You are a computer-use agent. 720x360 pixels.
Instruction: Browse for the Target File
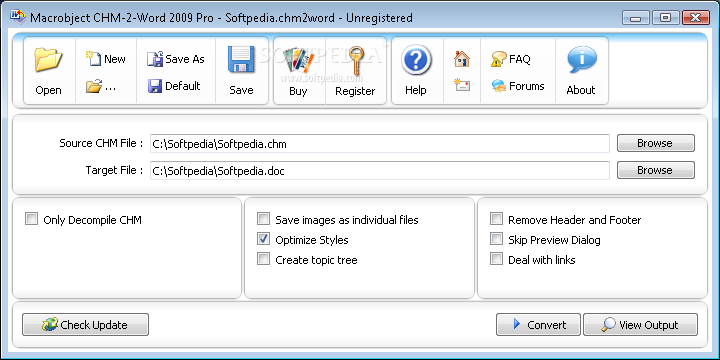point(655,170)
